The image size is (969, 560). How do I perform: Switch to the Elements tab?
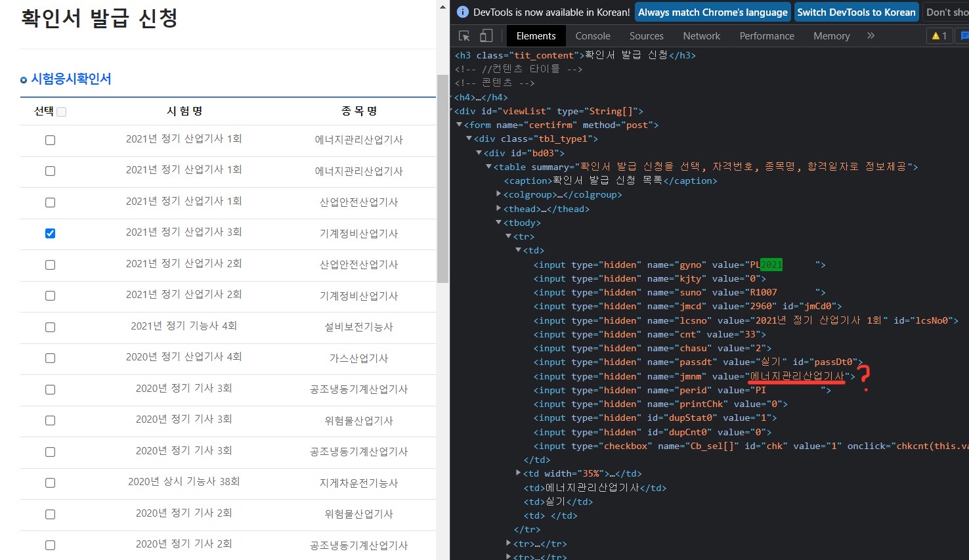(x=536, y=36)
